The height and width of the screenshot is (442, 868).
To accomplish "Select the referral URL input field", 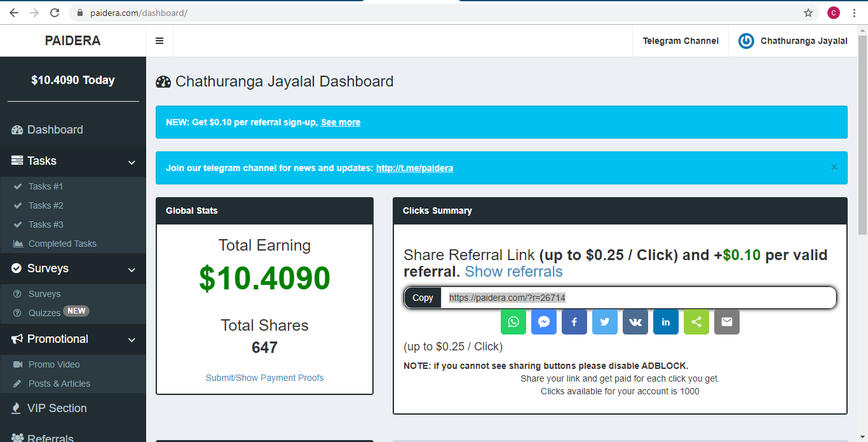I will point(638,298).
